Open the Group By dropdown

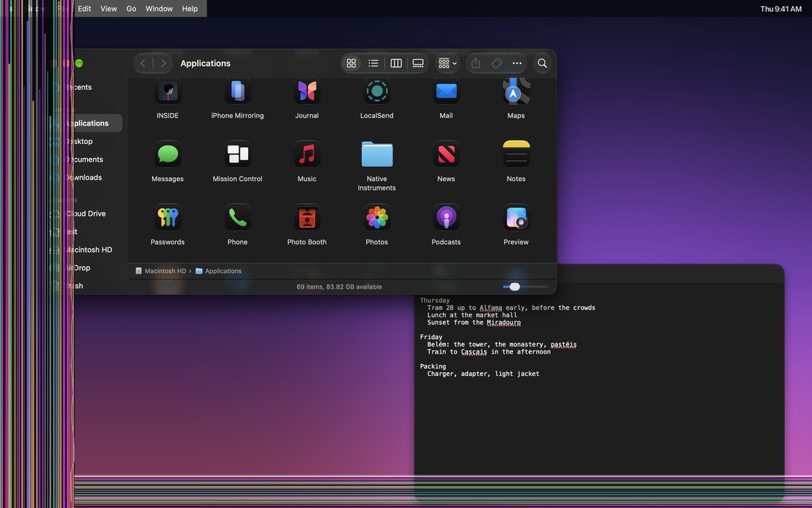(447, 63)
